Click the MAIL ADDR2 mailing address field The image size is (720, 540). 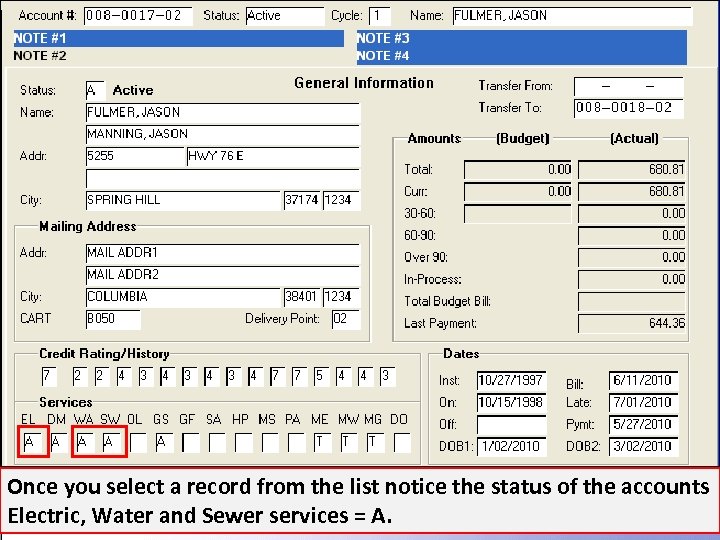223,275
